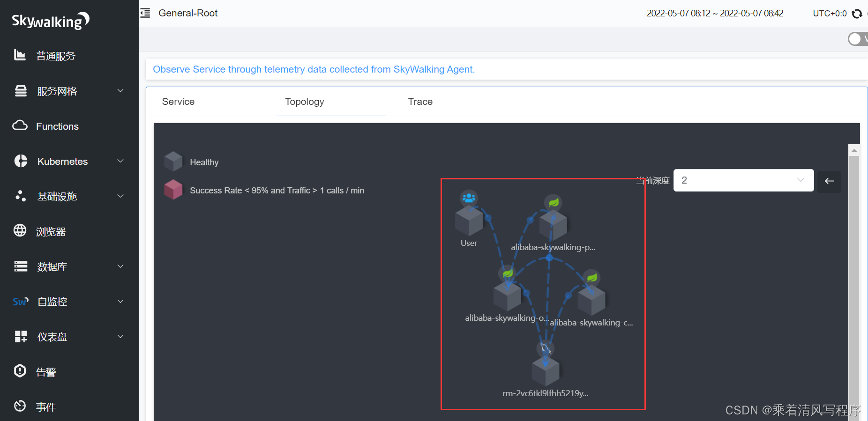Expand the 服务网格 menu chevron

(x=120, y=91)
